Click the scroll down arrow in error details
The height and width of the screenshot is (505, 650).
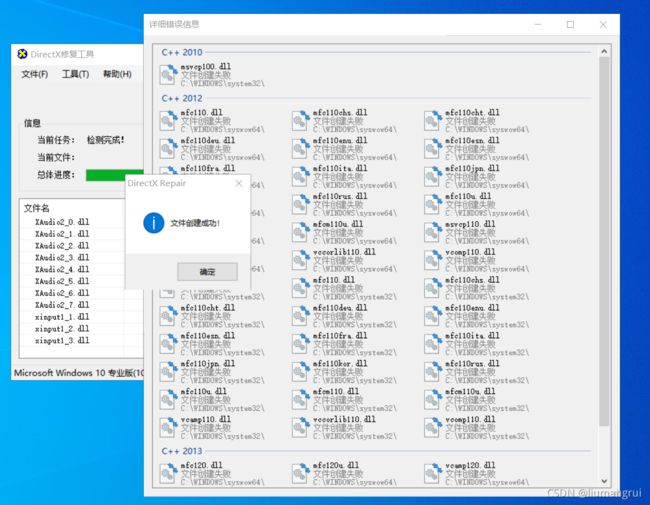coord(604,481)
